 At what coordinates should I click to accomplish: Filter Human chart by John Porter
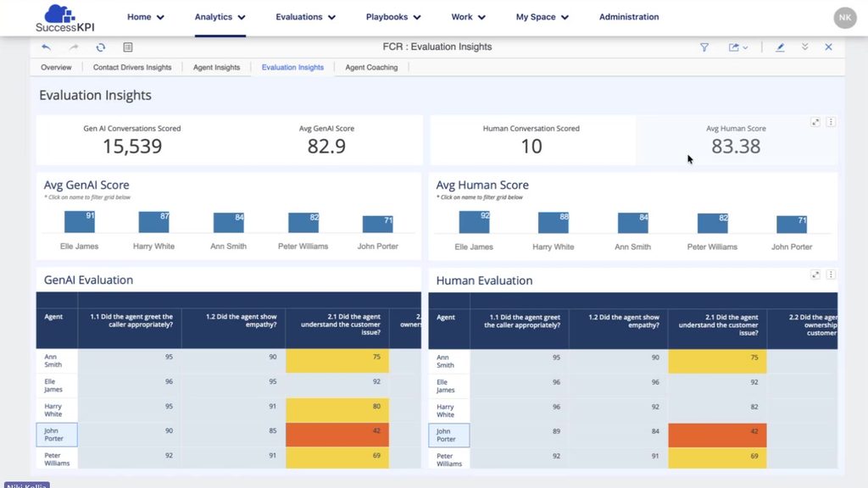792,247
